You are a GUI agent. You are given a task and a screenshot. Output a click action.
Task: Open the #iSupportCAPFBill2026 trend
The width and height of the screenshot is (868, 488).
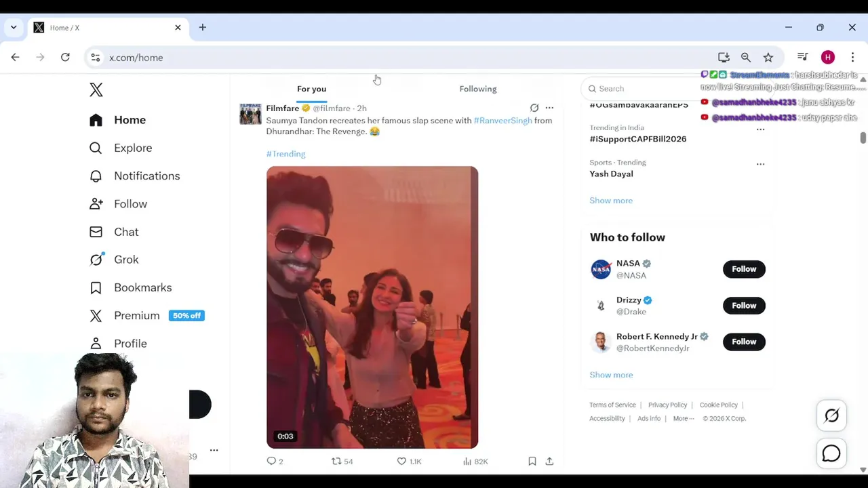[x=637, y=139]
